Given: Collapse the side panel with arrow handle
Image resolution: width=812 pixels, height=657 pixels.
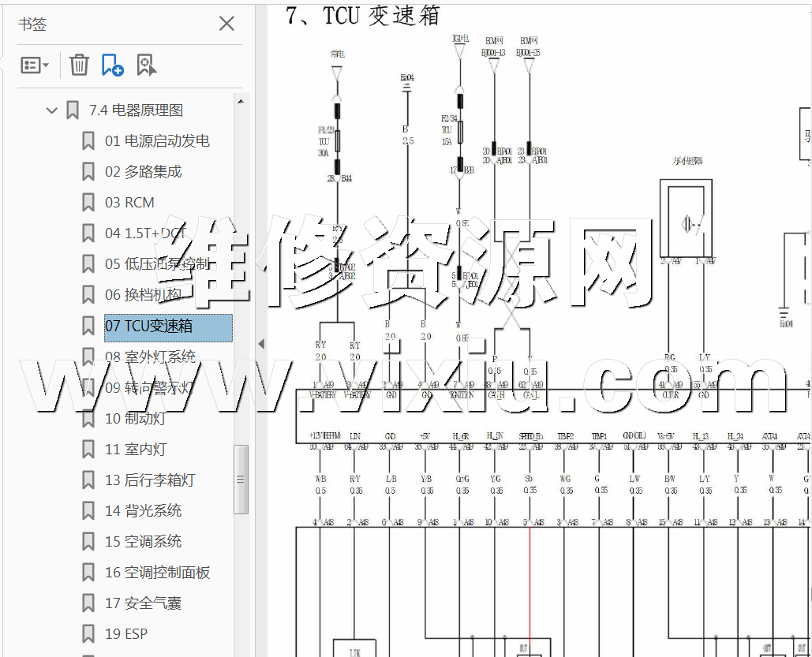Looking at the screenshot, I should (x=260, y=344).
